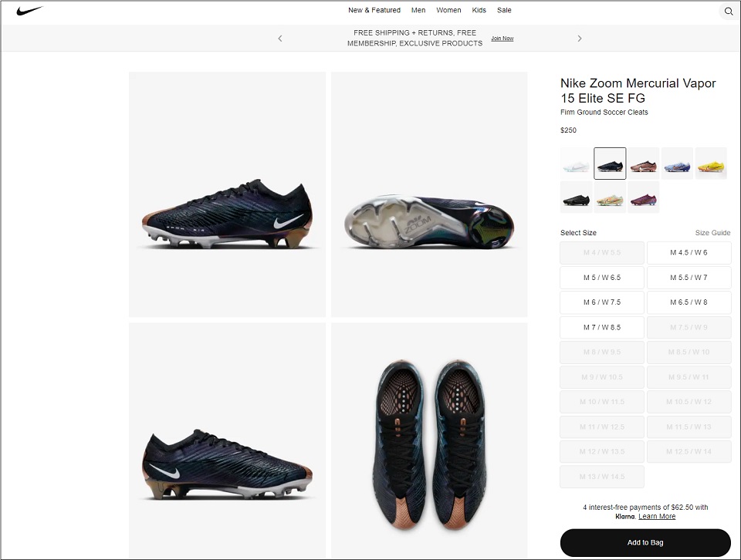Pick size M 7 / W 8.5
Viewport: 741px width, 560px height.
pos(602,327)
